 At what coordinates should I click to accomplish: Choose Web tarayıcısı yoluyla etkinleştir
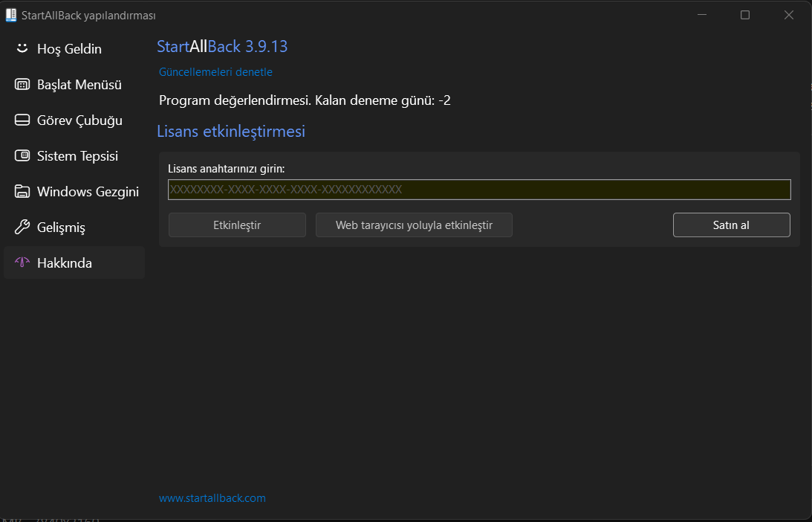(x=414, y=225)
